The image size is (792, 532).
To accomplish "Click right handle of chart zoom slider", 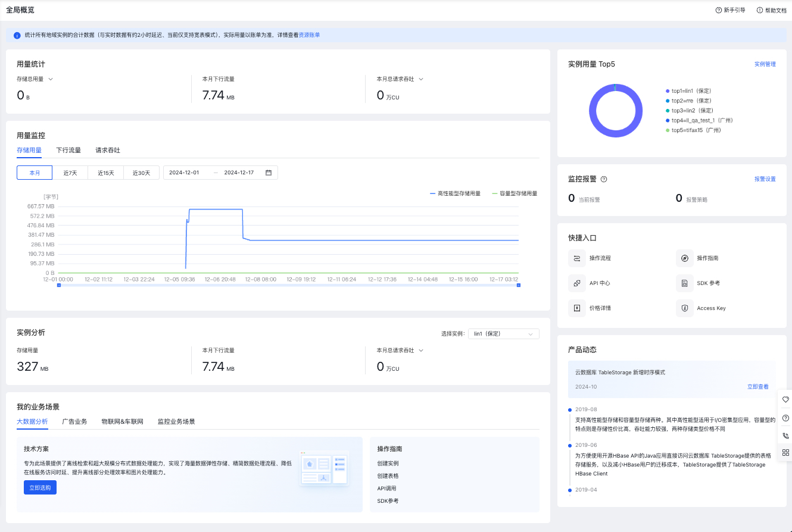I will (x=519, y=286).
